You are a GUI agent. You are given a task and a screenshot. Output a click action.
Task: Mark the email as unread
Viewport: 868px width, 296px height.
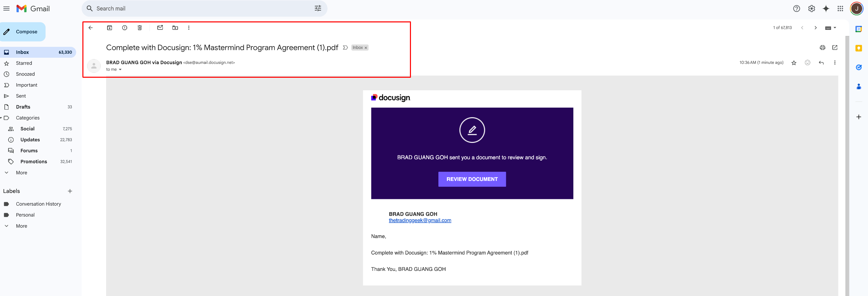pyautogui.click(x=160, y=28)
